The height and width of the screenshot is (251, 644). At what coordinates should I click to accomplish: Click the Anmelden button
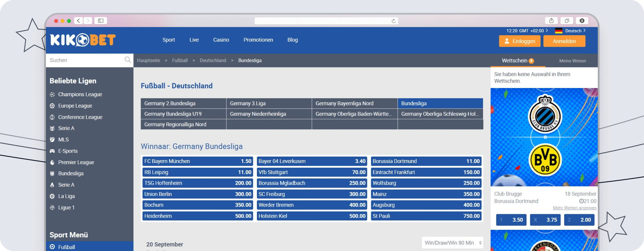tap(564, 41)
